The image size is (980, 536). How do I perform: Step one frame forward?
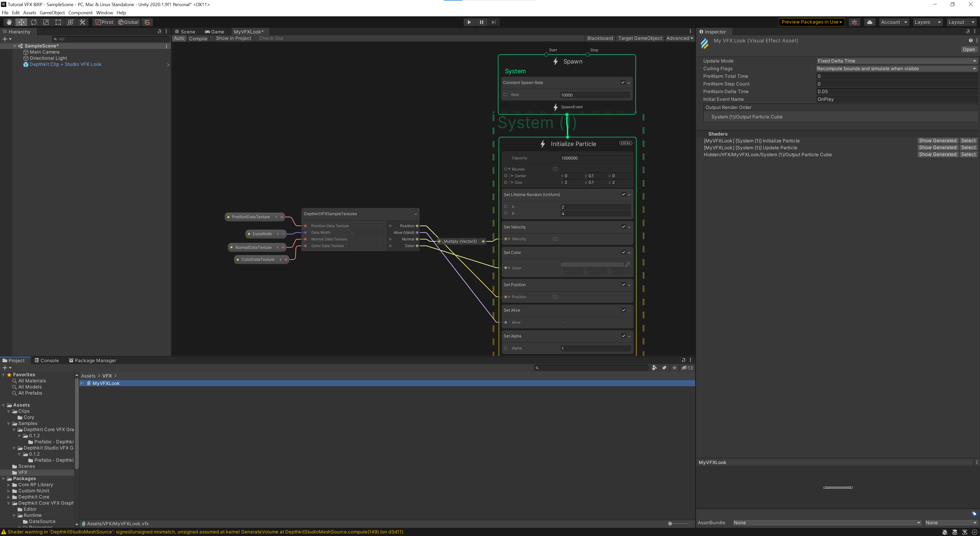(493, 22)
